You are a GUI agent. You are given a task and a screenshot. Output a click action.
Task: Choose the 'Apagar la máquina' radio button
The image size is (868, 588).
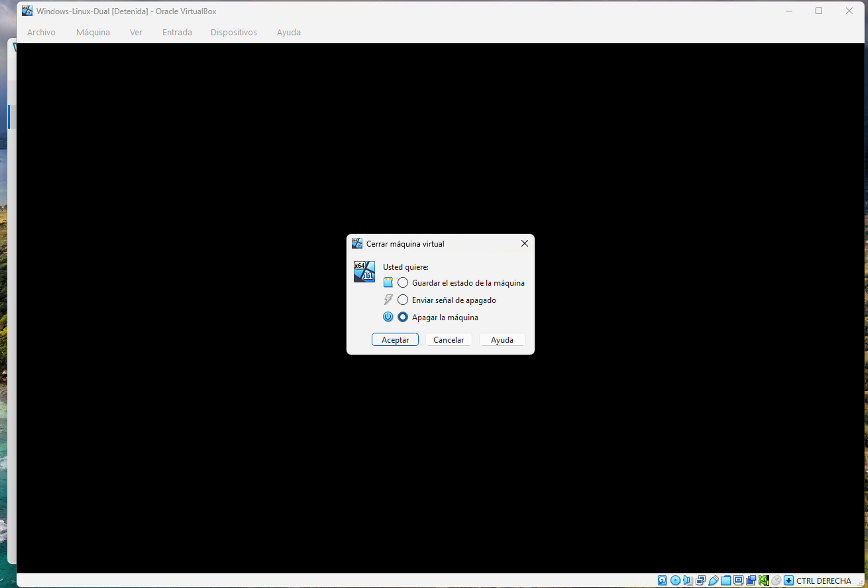click(403, 317)
